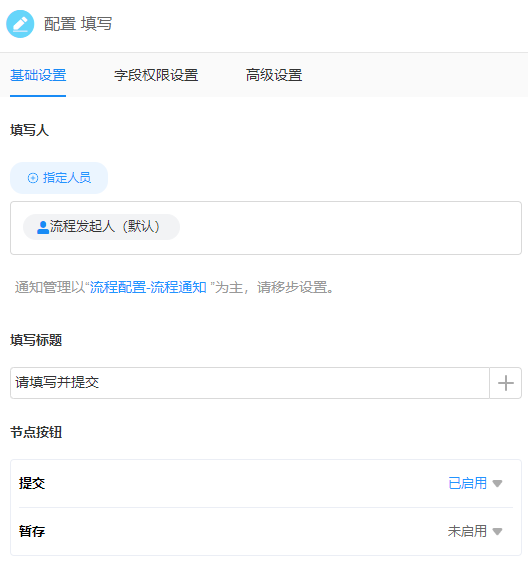Open the 提交 status dropdown arrow
This screenshot has height=561, width=528.
tap(497, 483)
